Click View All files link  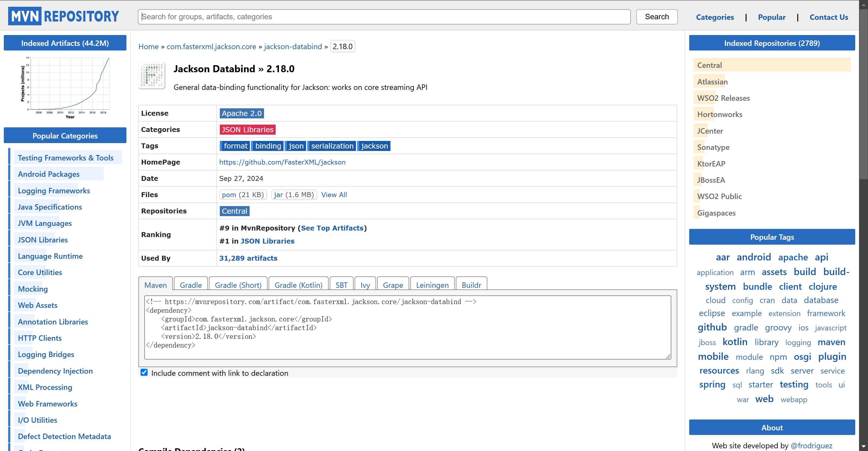[x=333, y=195]
